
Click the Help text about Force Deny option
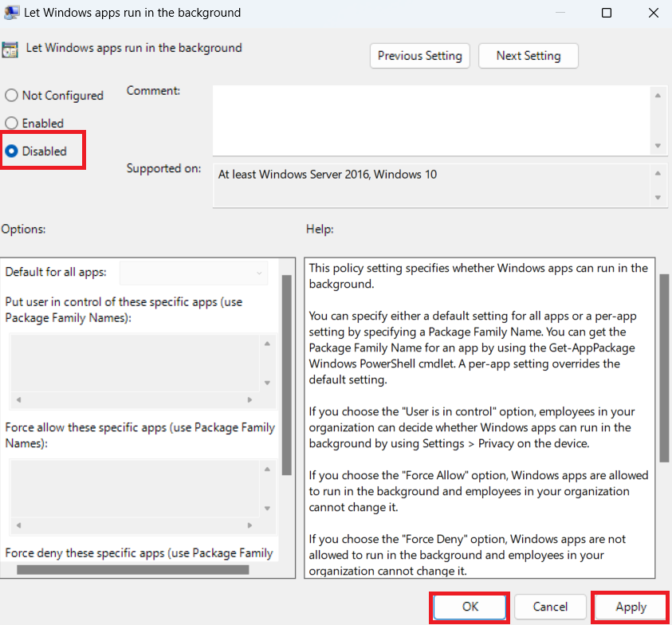point(467,555)
